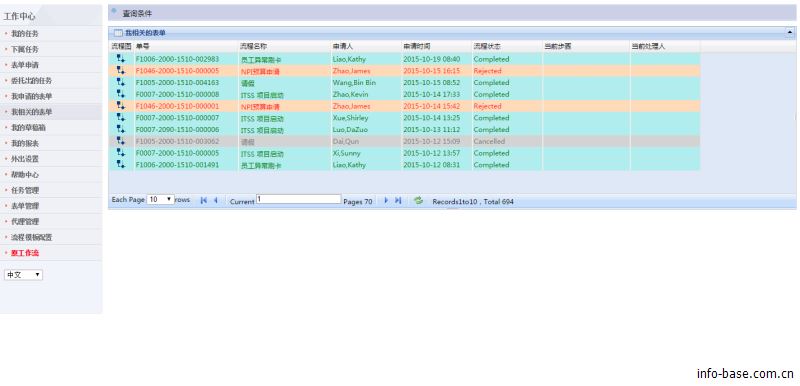
Task: Go to the next page of records
Action: click(386, 201)
